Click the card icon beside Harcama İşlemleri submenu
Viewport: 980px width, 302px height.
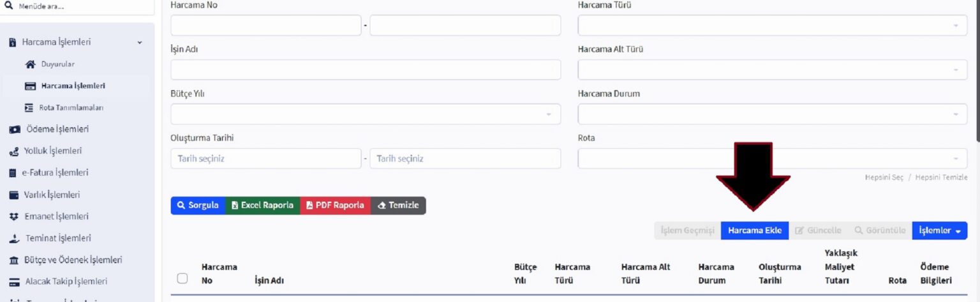[30, 86]
